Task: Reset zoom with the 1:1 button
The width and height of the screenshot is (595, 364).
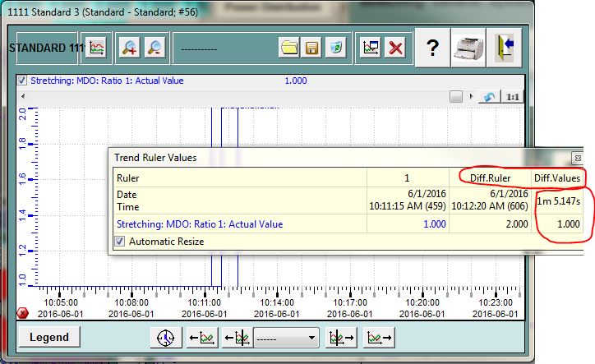Action: coord(513,97)
